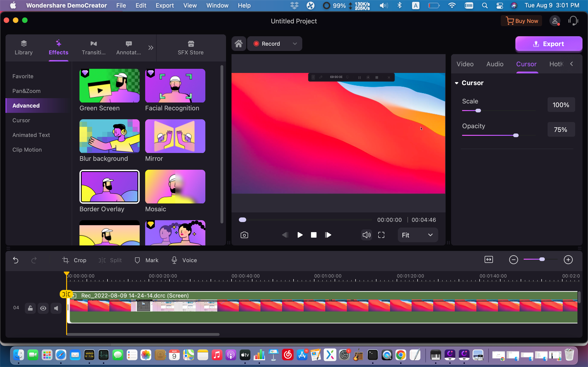Collapse the Cursor section triangle
This screenshot has height=367, width=588.
pos(457,83)
